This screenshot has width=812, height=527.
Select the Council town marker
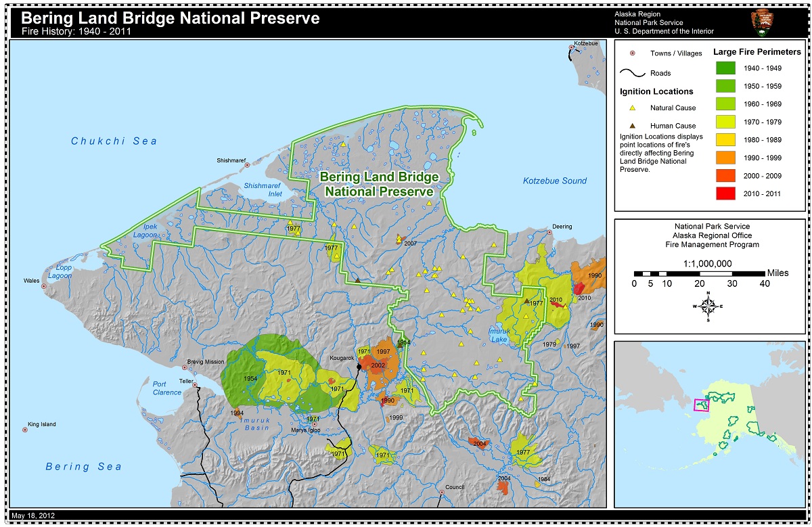pos(442,492)
